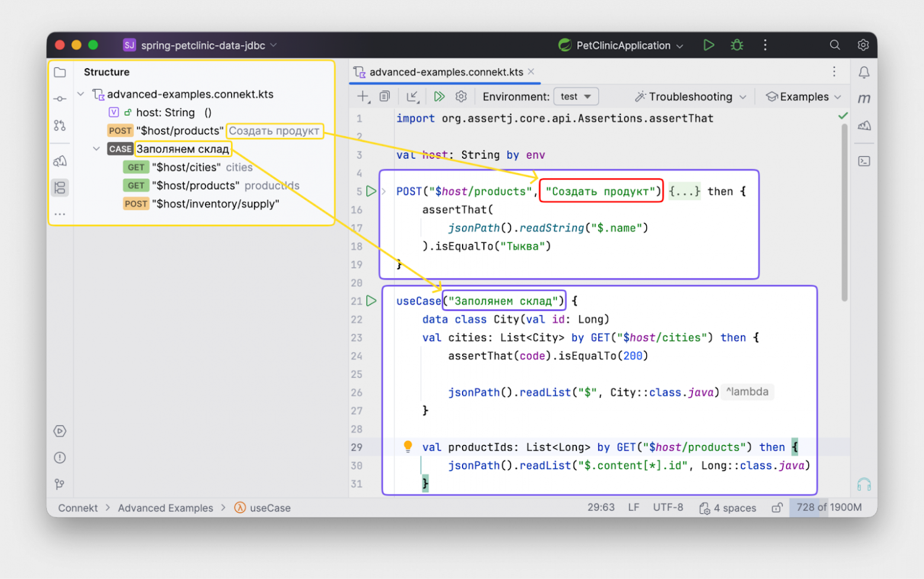Open the Project folder tool window
The height and width of the screenshot is (579, 924).
60,72
